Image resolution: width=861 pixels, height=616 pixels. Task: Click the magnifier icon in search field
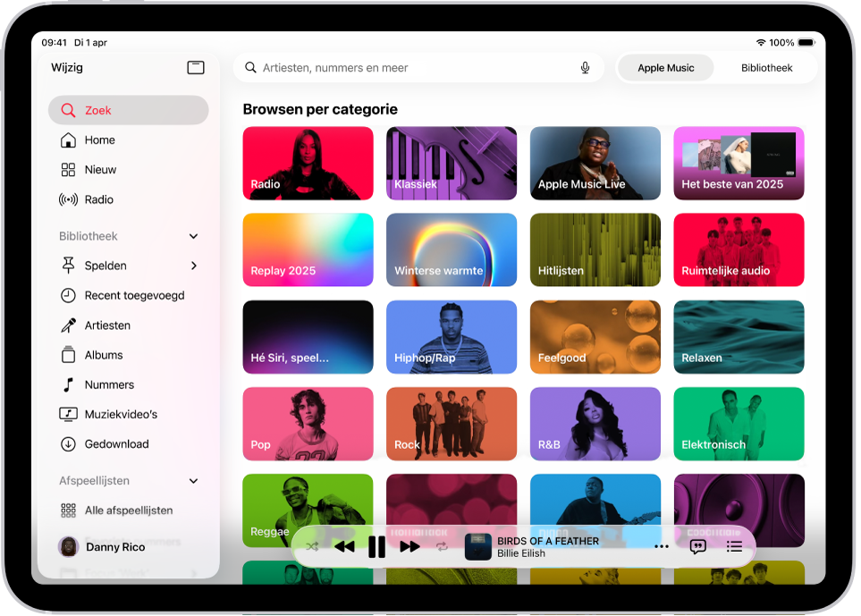coord(250,68)
